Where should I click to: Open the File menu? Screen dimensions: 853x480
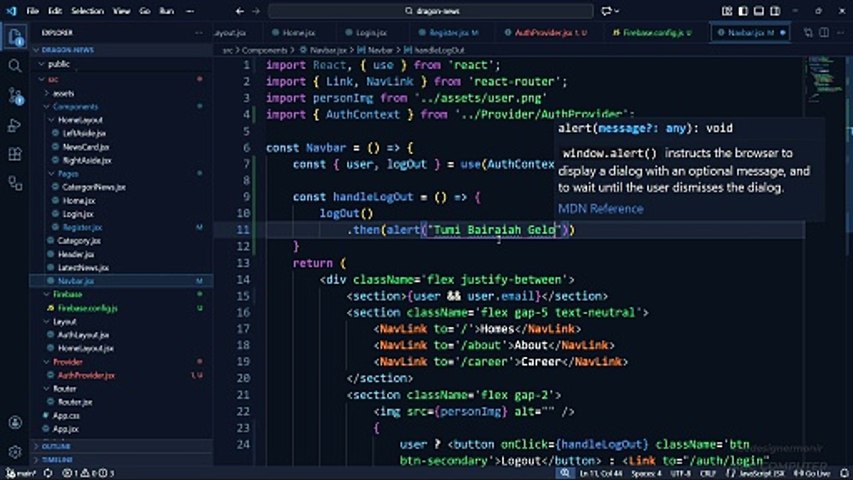point(33,11)
